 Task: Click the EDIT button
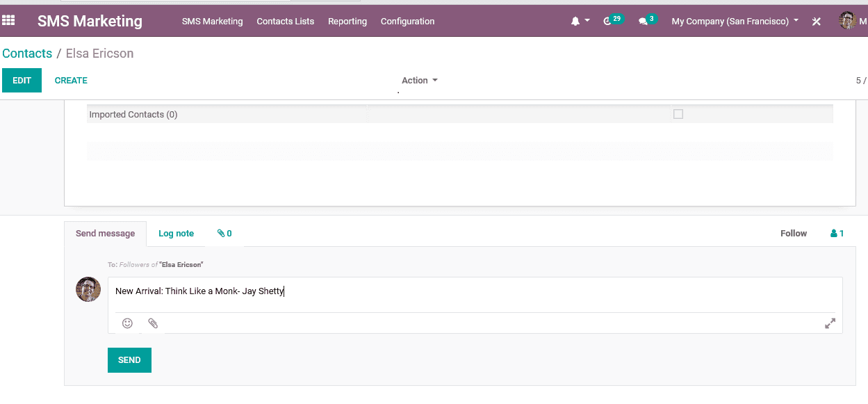pos(22,81)
